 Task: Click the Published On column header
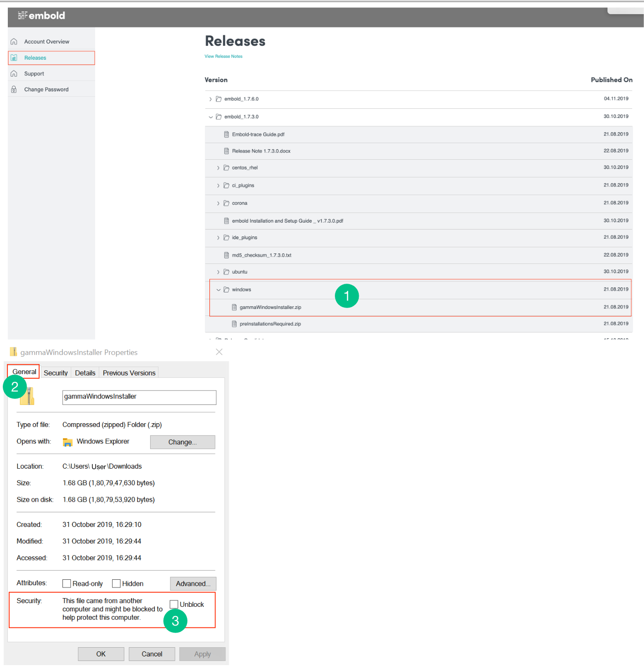point(611,80)
